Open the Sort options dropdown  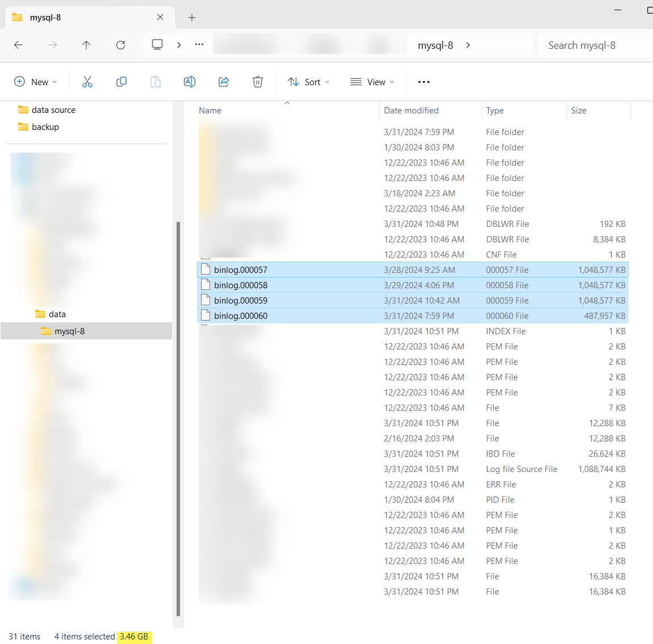308,82
